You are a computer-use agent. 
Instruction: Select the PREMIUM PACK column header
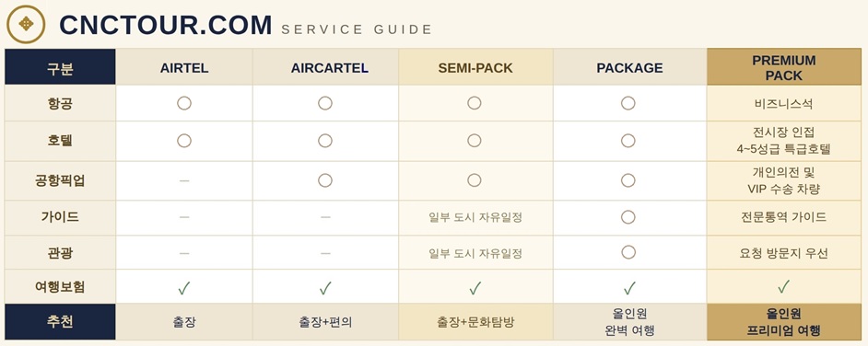pos(784,67)
